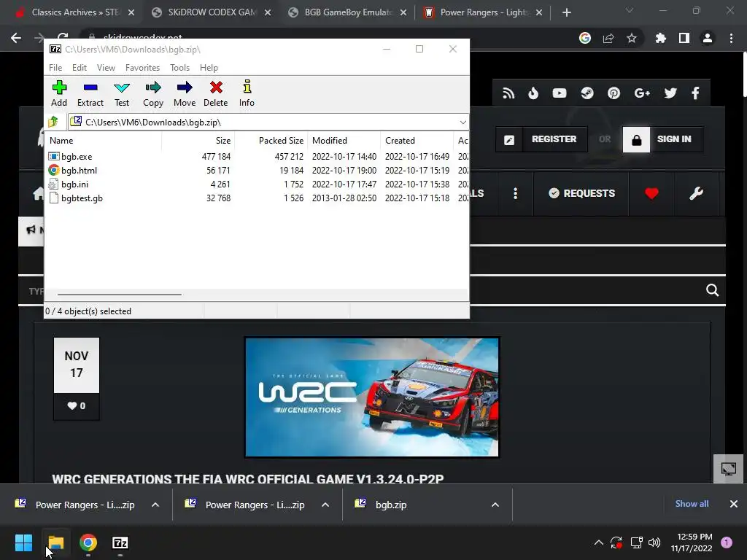The height and width of the screenshot is (560, 747).
Task: Click the REGISTER button
Action: click(x=542, y=139)
